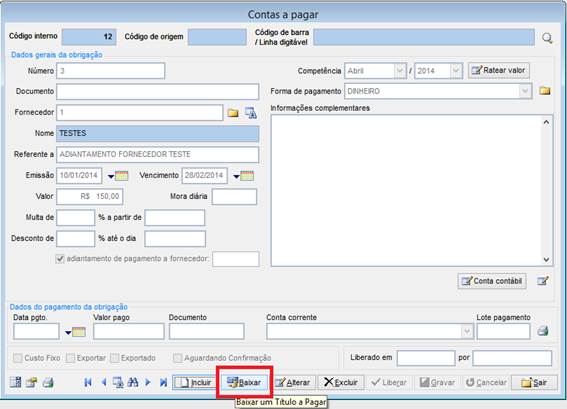The width and height of the screenshot is (567, 409).
Task: Click supplier search icon next to Fornecedor folder
Action: point(251,113)
